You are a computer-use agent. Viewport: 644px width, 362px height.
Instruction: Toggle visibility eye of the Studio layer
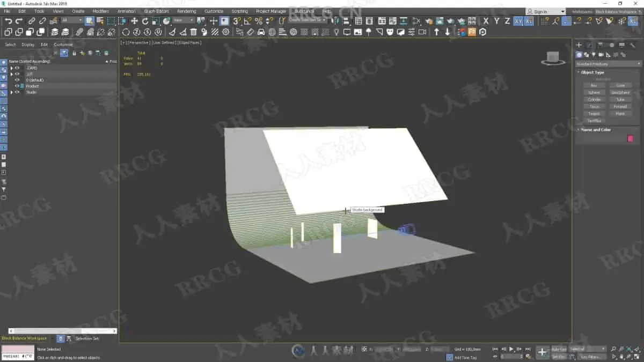coord(17,92)
